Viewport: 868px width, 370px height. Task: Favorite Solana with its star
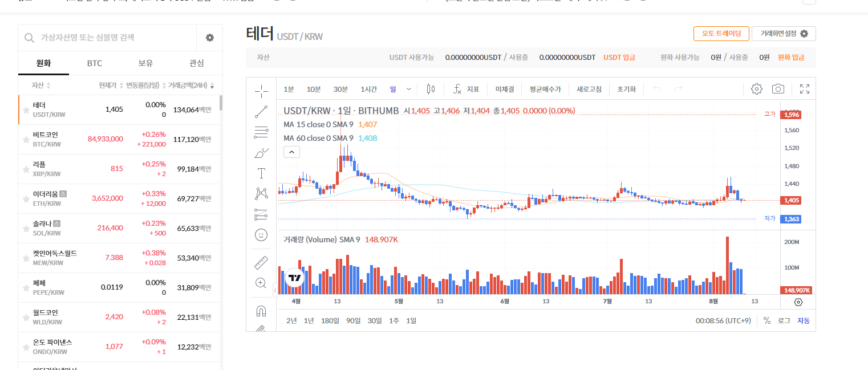[x=26, y=229]
